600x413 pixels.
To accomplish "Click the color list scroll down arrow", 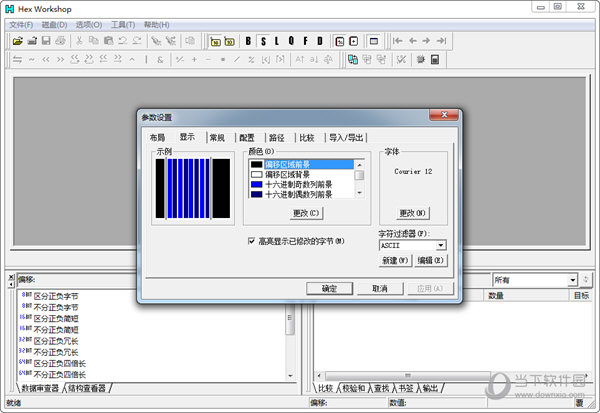I will [359, 193].
